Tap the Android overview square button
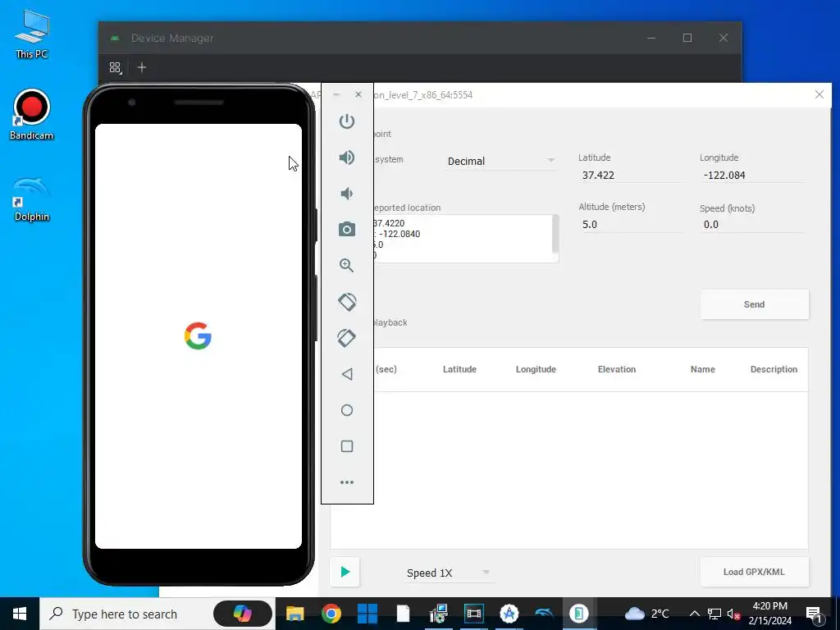Viewport: 840px width, 630px height. 347,446
